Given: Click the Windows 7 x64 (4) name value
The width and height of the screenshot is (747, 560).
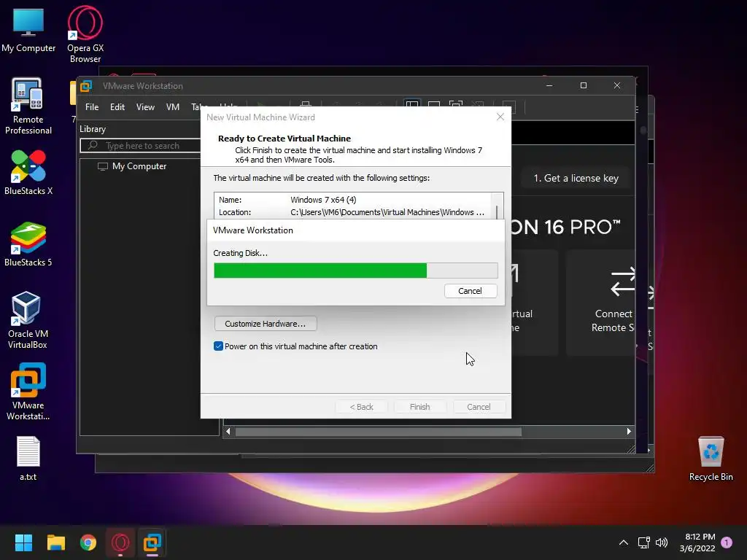Looking at the screenshot, I should coord(323,200).
